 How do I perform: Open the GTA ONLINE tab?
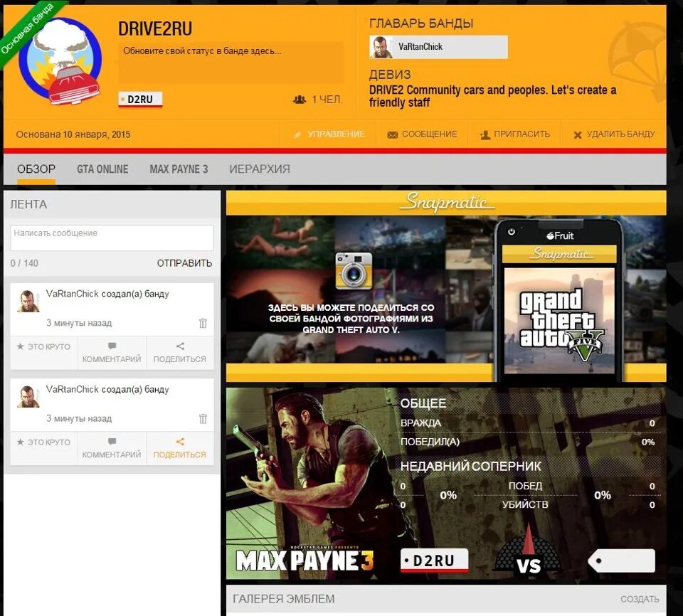point(102,169)
